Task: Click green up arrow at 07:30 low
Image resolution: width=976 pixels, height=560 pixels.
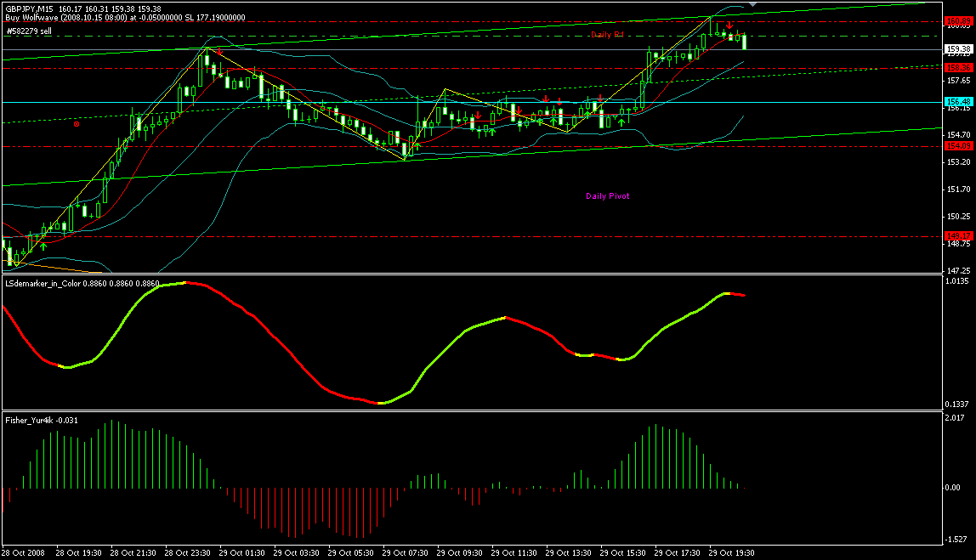Action: tap(418, 146)
